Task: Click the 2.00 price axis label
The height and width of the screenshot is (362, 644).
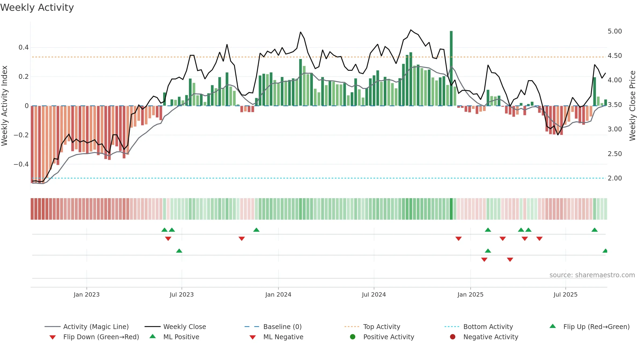Action: (x=615, y=178)
